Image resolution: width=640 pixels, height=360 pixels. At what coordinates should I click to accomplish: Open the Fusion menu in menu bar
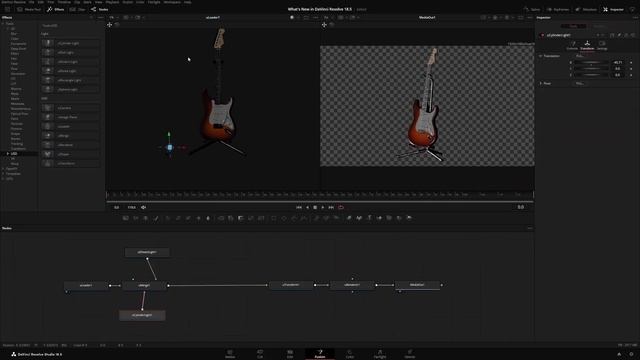pos(127,2)
